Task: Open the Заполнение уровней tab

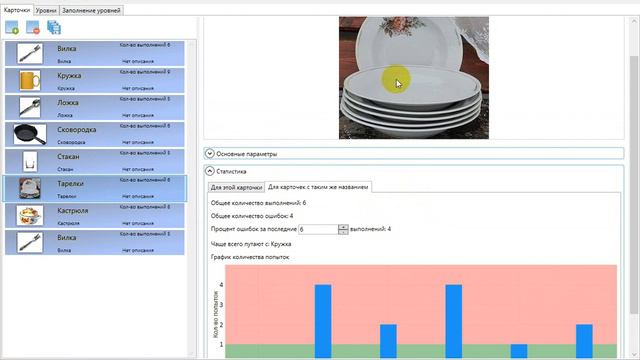Action: point(91,10)
